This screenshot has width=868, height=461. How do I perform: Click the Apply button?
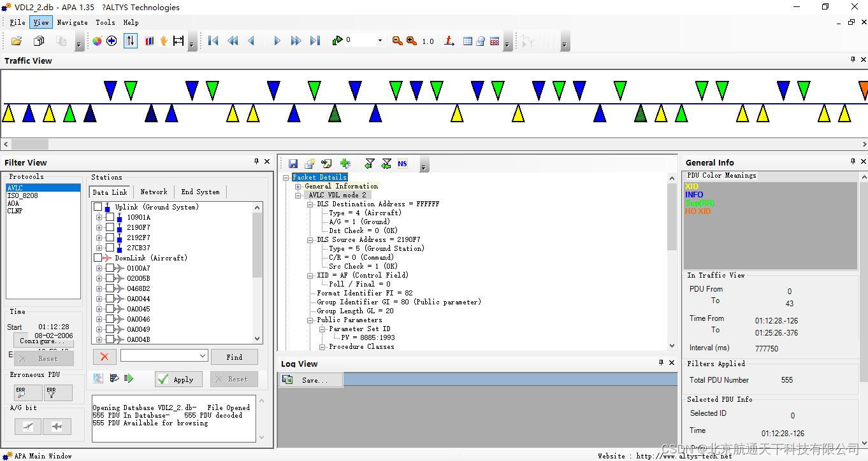178,379
